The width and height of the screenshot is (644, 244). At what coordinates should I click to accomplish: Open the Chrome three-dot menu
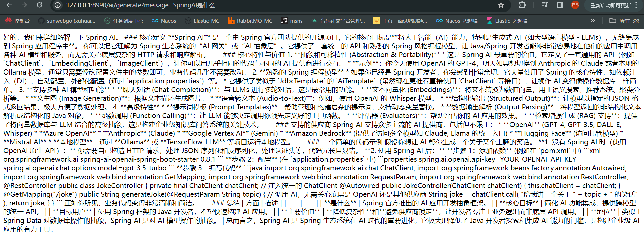tap(636, 5)
